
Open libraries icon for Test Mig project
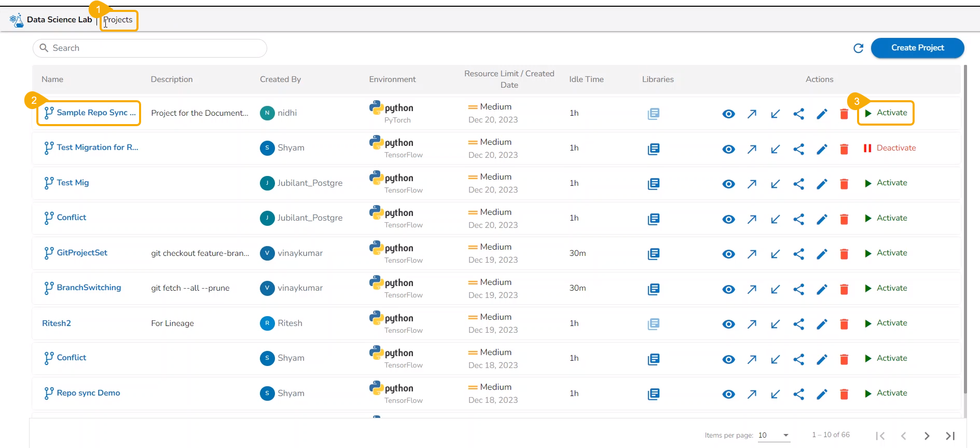coord(653,184)
